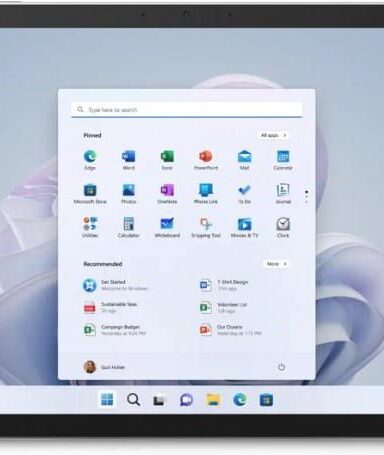Open Microsoft Store in pinned apps
This screenshot has width=384, height=455.
click(x=90, y=194)
